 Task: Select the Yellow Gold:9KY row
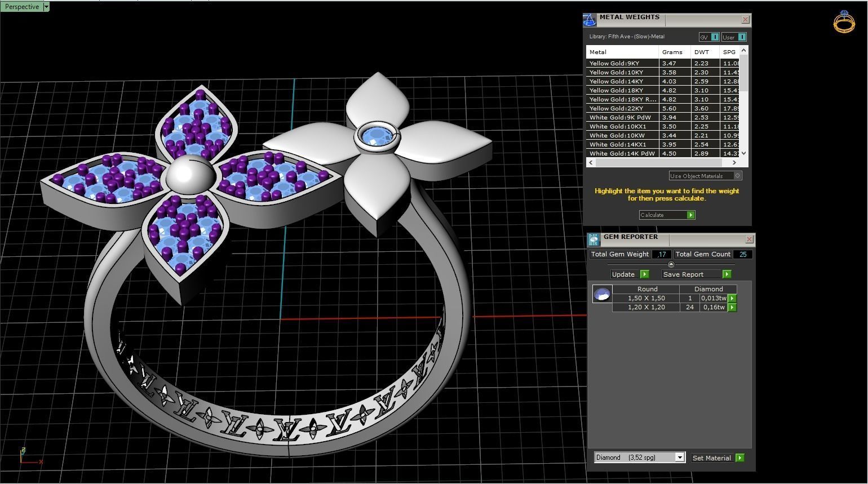(663, 63)
